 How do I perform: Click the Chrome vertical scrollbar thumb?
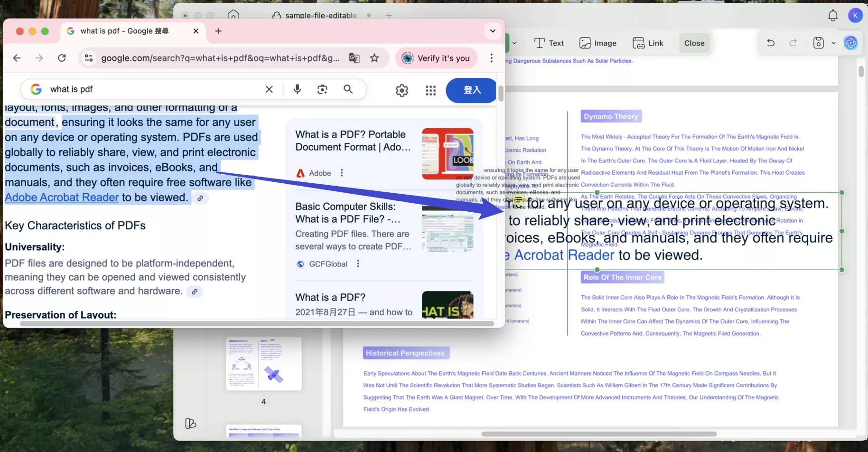point(500,93)
